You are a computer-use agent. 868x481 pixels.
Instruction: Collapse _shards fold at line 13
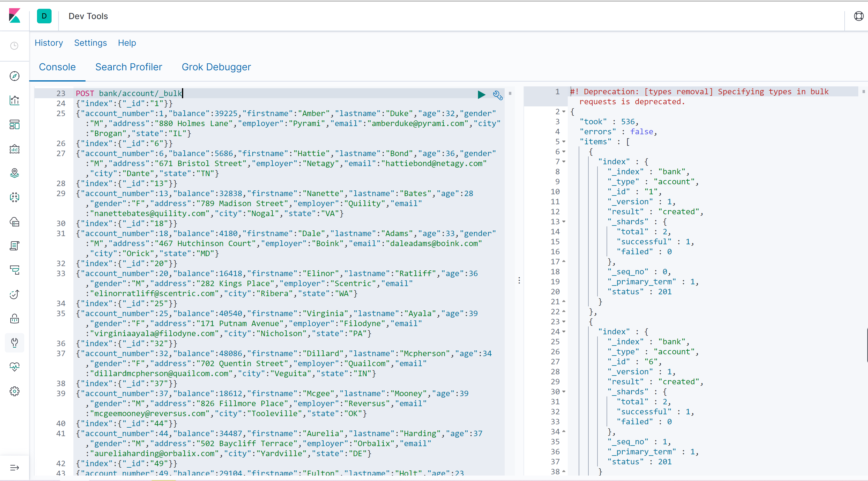(x=564, y=222)
